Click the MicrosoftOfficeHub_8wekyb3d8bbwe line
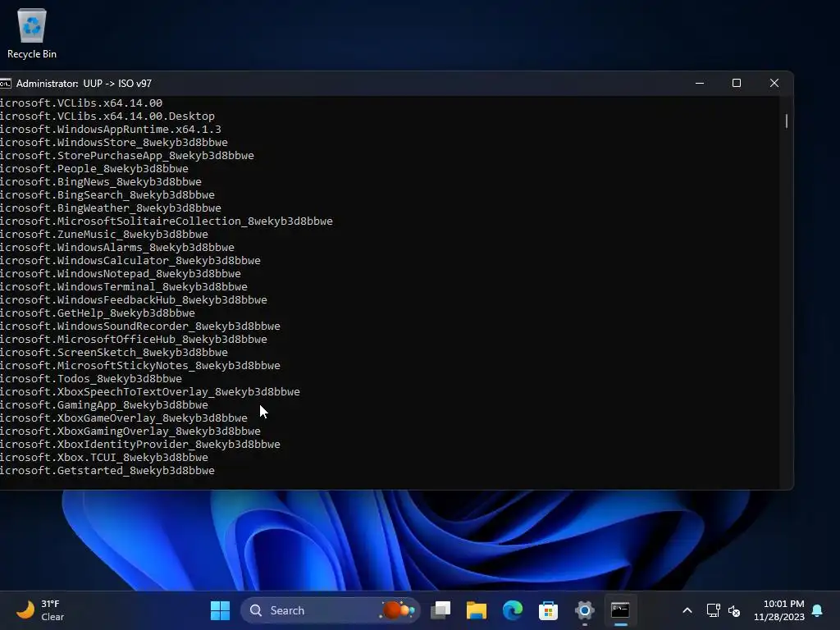 coord(134,339)
